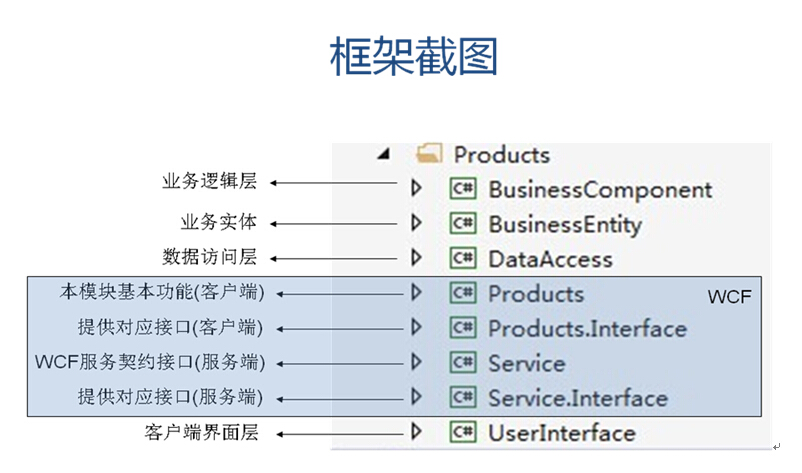Select the Service project name

coord(527,364)
